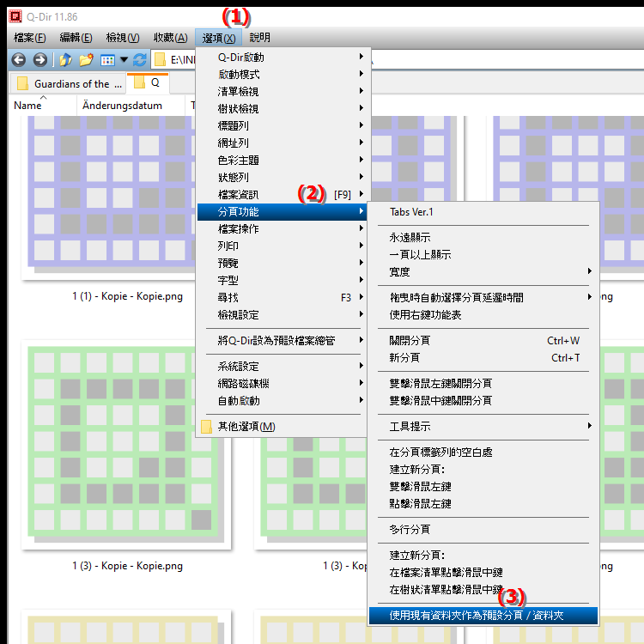This screenshot has width=644, height=644.
Task: Toggle 在樹狀清單點擊滑鼠中鍵
Action: [x=483, y=590]
